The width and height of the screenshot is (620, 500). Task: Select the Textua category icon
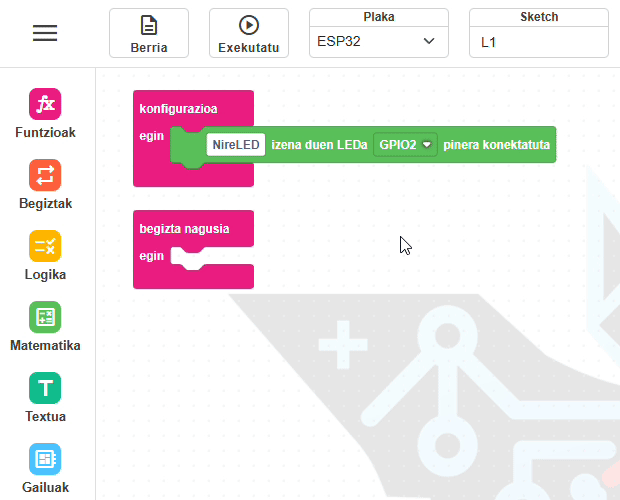pyautogui.click(x=45, y=388)
